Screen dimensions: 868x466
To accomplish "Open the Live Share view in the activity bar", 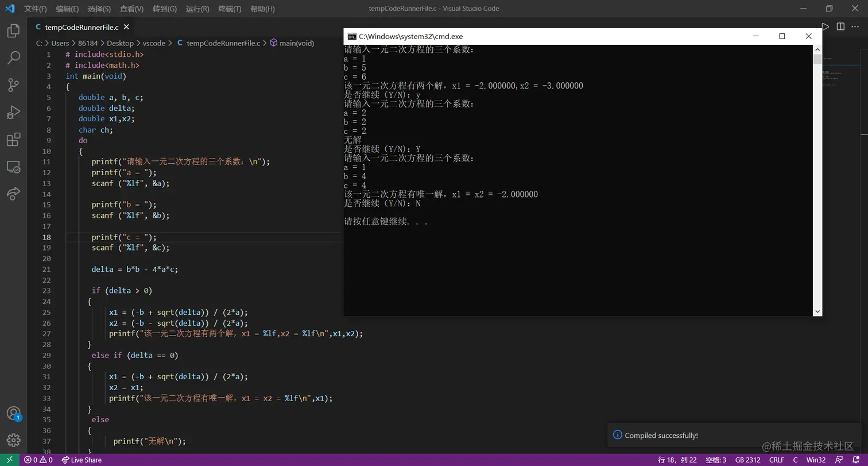I will point(13,194).
